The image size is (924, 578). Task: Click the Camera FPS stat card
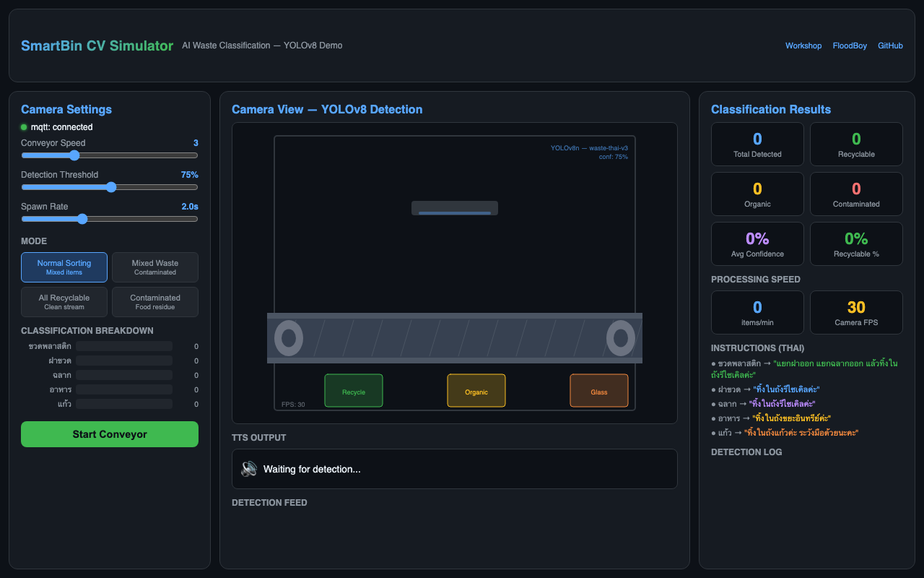click(856, 312)
